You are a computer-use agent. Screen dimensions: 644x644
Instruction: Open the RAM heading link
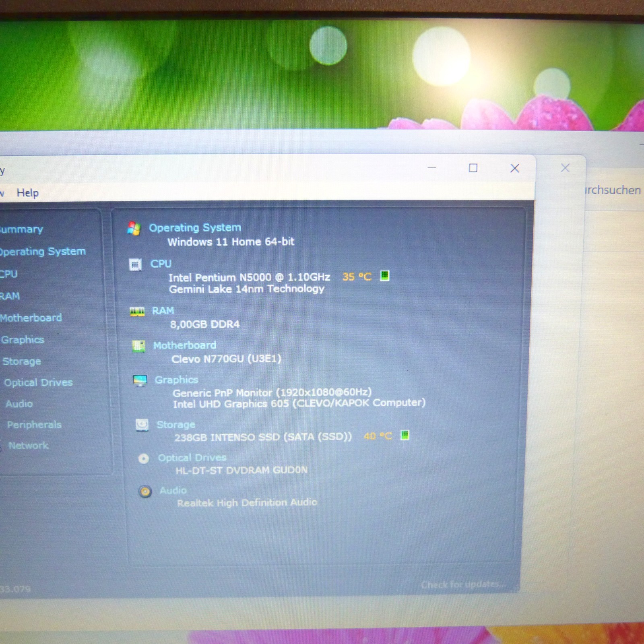coord(163,311)
